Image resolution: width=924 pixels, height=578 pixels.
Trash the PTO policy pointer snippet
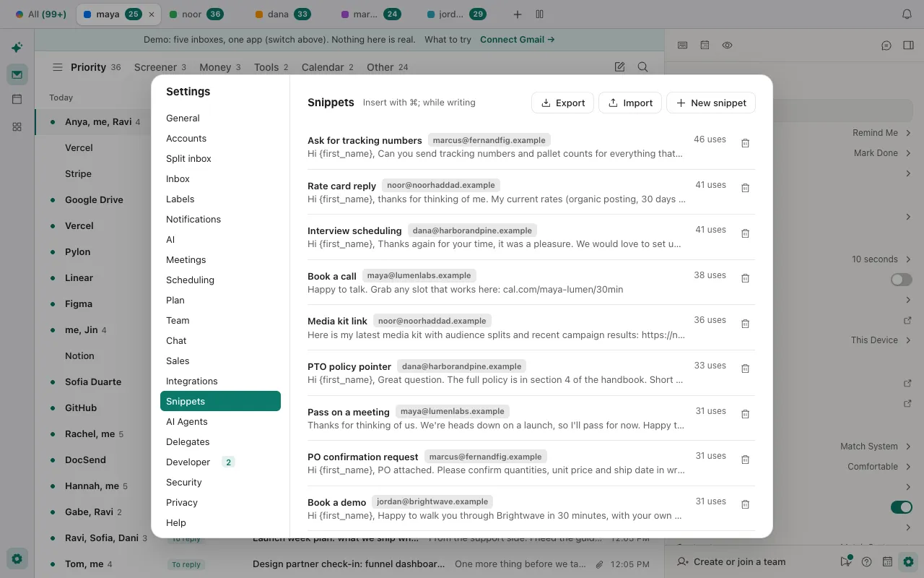(x=746, y=368)
